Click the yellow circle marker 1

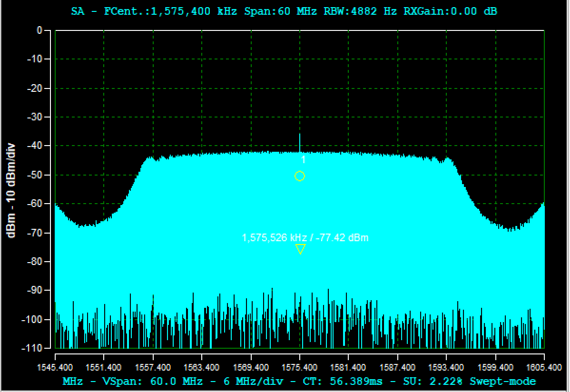(300, 176)
